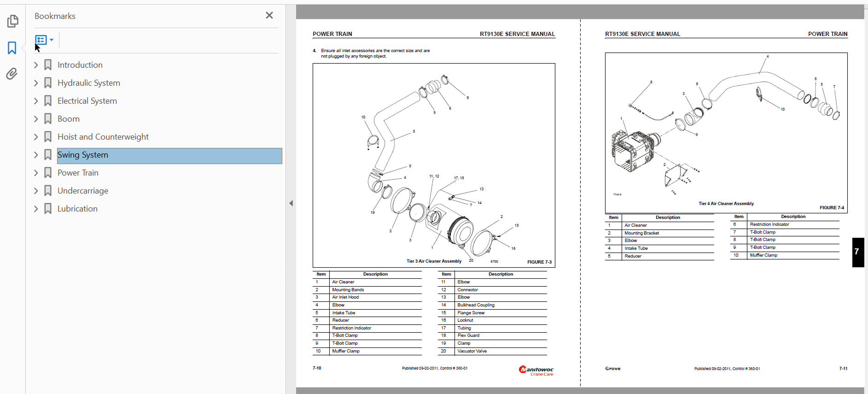The image size is (868, 394).
Task: Click the bookmark icon beside Hoist and Counterweight
Action: coord(48,137)
